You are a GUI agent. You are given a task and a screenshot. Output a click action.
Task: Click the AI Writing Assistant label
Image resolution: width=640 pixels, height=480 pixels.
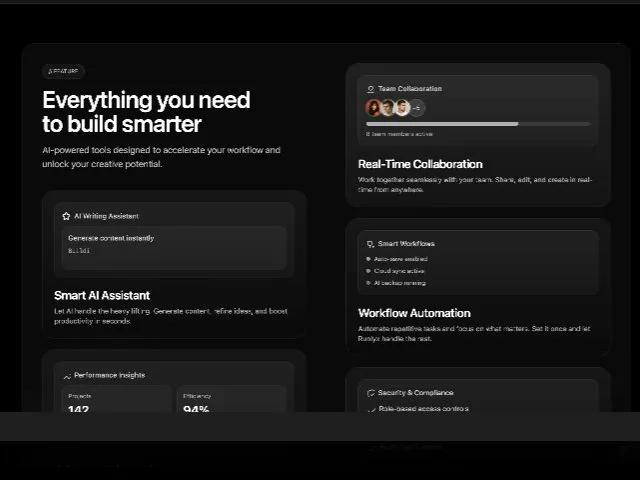click(x=106, y=216)
